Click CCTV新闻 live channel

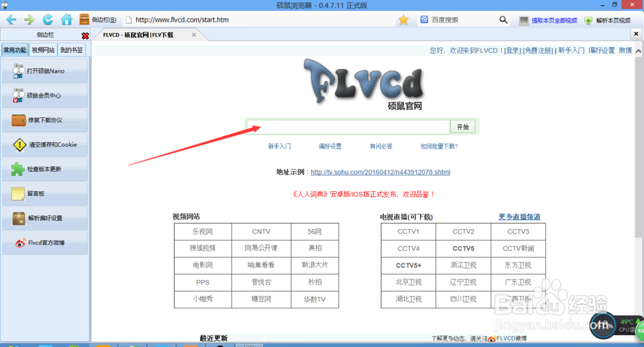(518, 249)
